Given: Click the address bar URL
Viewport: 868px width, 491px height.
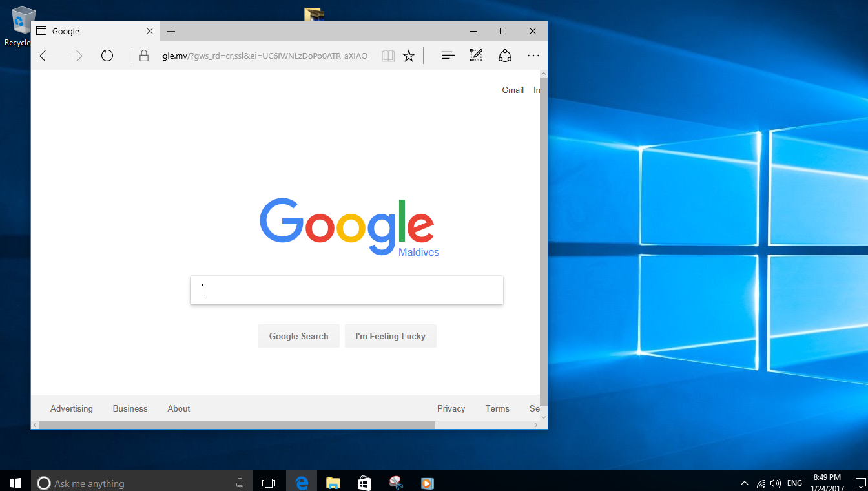Looking at the screenshot, I should (x=265, y=56).
